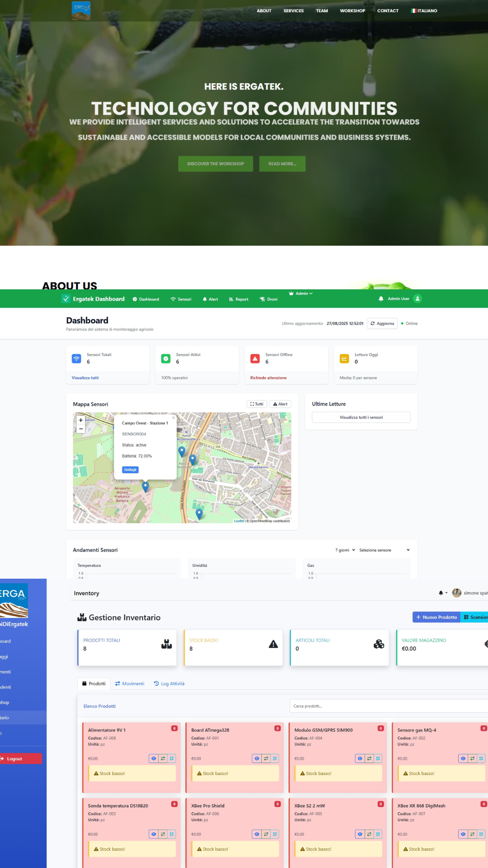Toggle the Alert filter on Mappa Sensori

coord(280,404)
